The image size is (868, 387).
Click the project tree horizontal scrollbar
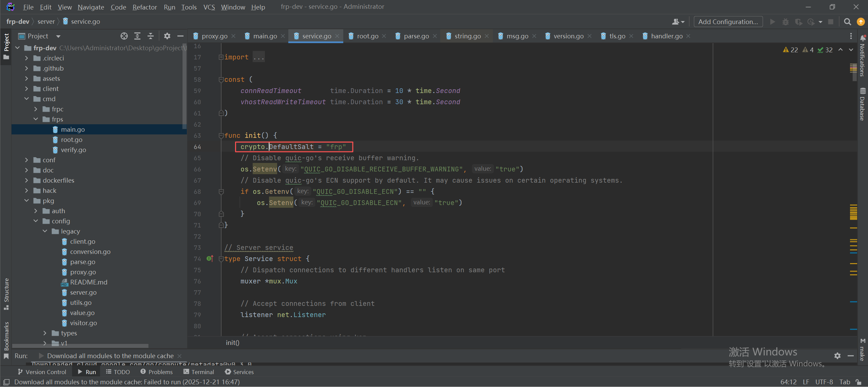[80, 346]
